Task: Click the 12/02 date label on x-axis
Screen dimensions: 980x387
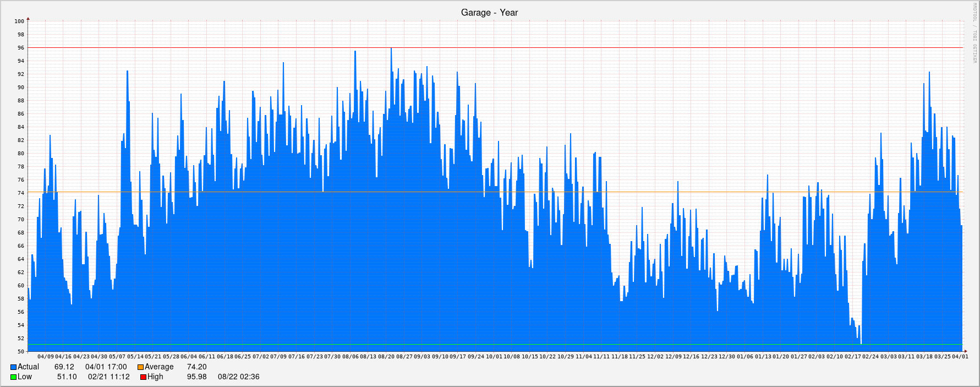Action: pos(655,357)
